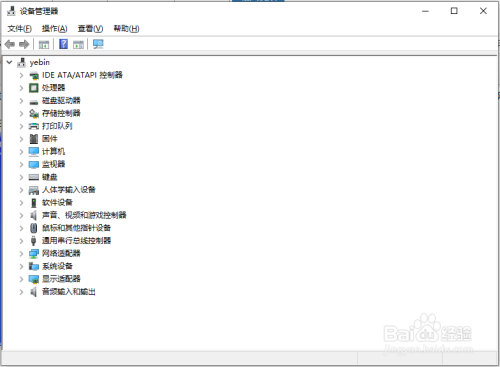
Task: Click the 处理器 chip icon
Action: pos(34,88)
